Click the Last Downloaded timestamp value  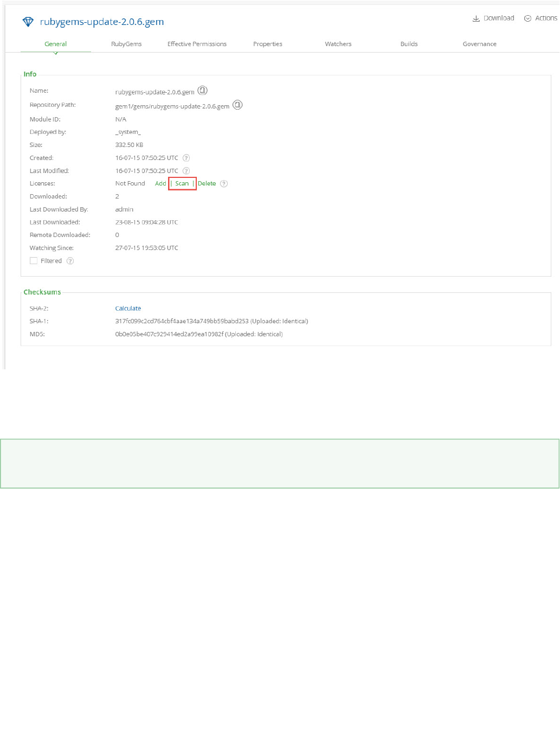click(x=146, y=222)
